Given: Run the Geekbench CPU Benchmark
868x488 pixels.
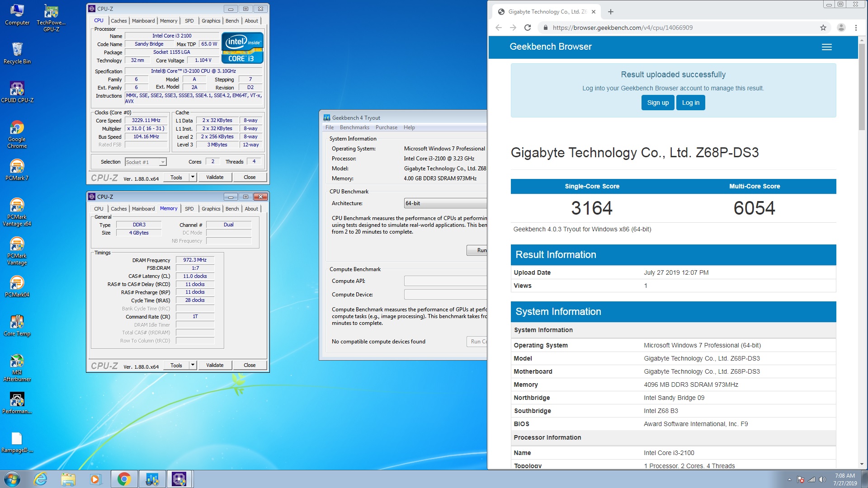Looking at the screenshot, I should tap(477, 250).
